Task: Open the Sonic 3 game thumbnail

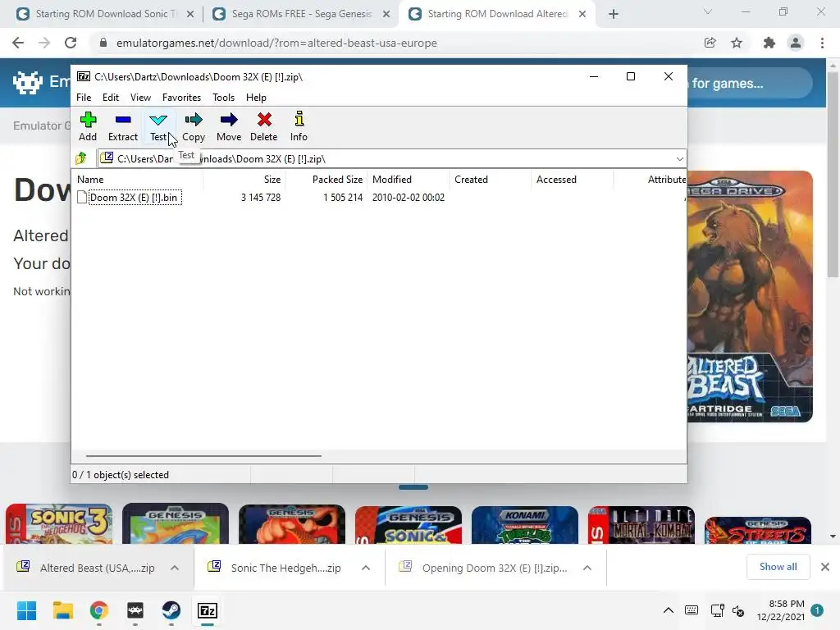Action: tap(59, 524)
